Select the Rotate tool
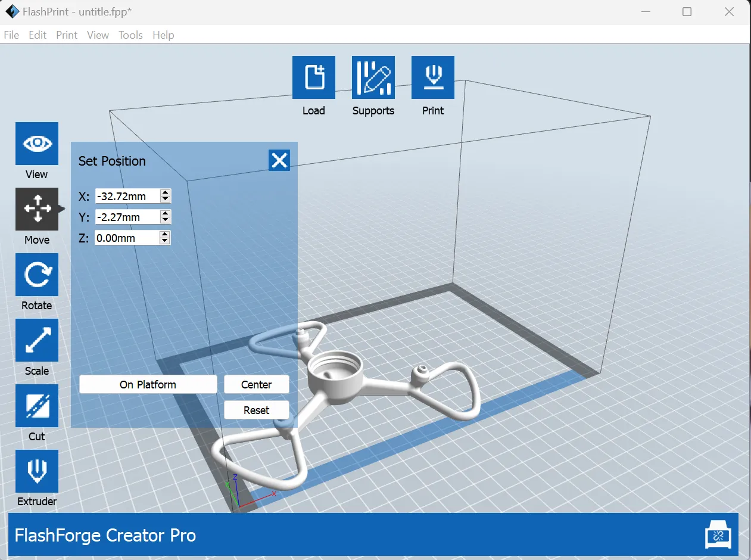 (x=37, y=275)
